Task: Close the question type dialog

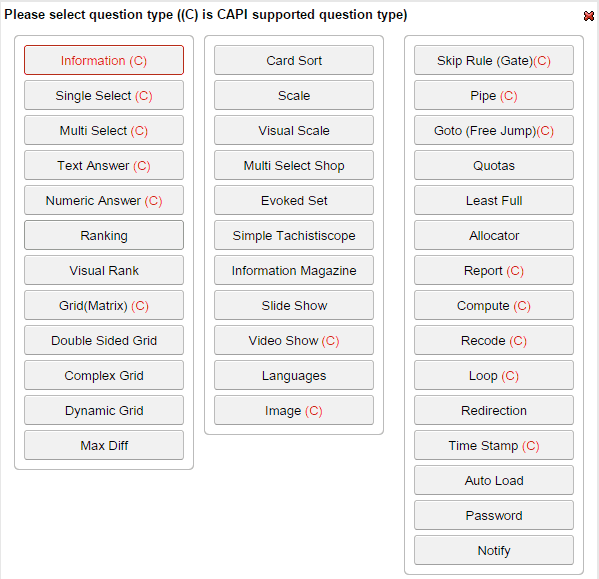Action: [589, 16]
